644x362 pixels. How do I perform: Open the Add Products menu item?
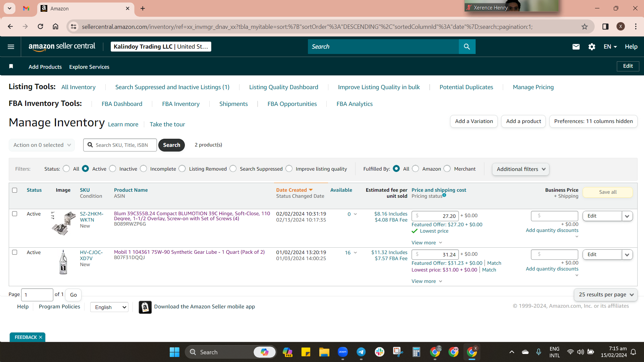point(45,67)
